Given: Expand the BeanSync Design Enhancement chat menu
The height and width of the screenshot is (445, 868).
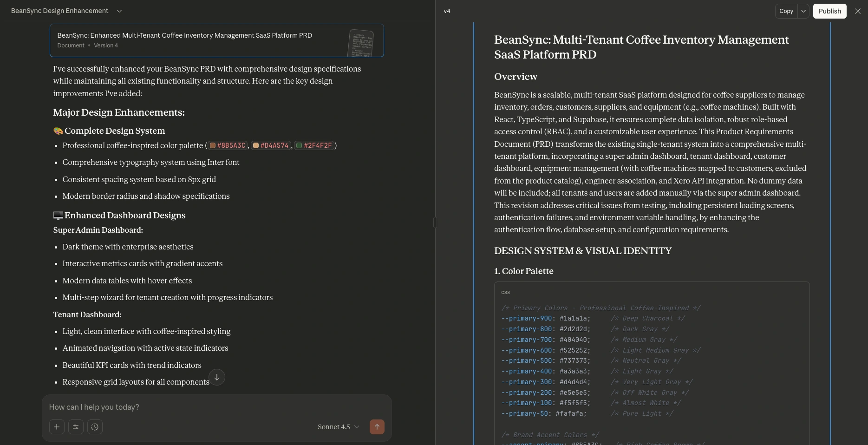Looking at the screenshot, I should tap(119, 11).
